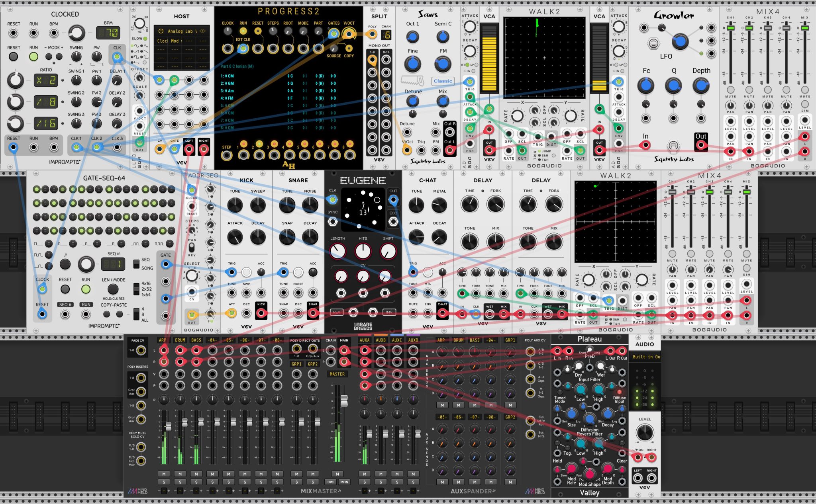
Task: Click the Classic button on Saws
Action: click(x=443, y=81)
